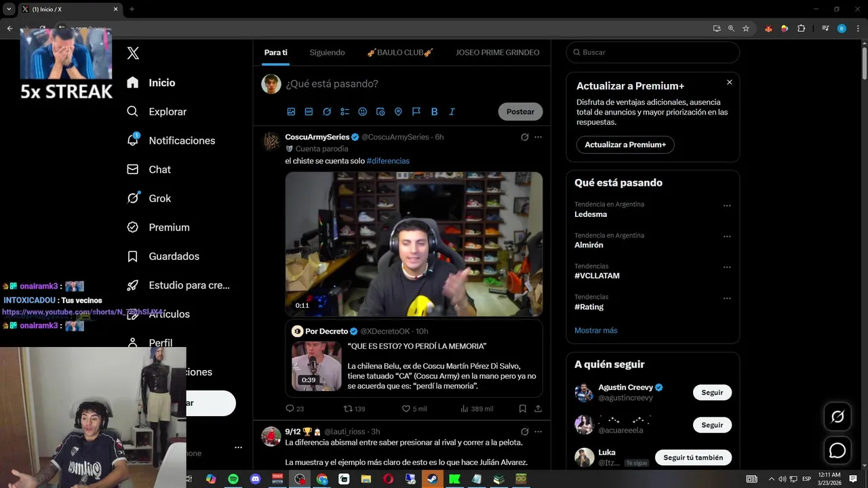Click Grok icon on lauti_rioss post
Image resolution: width=868 pixels, height=488 pixels.
tap(524, 432)
